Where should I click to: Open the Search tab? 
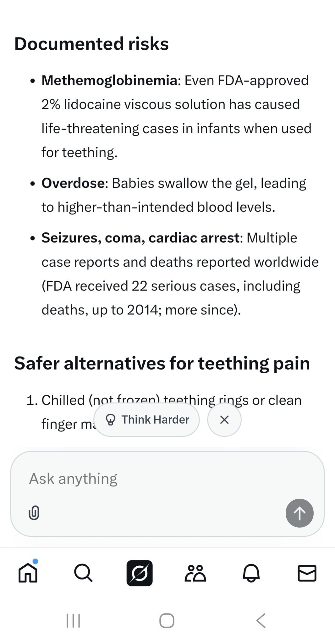(x=83, y=573)
